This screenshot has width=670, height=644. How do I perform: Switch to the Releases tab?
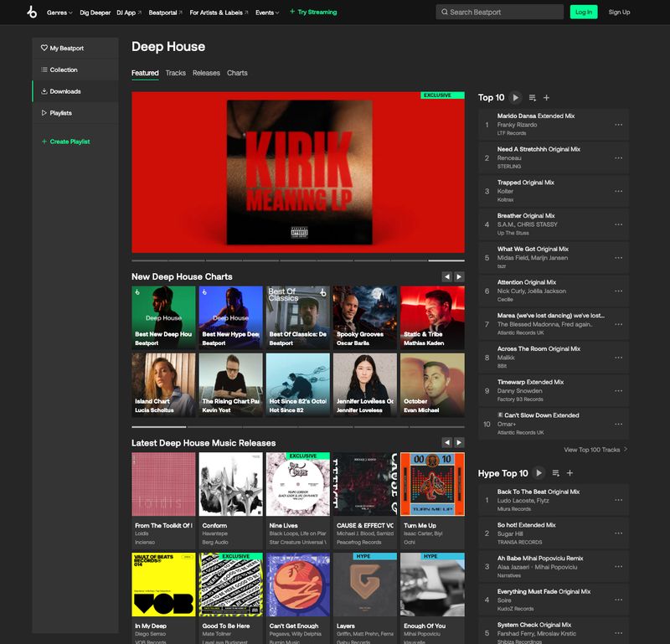(x=206, y=73)
